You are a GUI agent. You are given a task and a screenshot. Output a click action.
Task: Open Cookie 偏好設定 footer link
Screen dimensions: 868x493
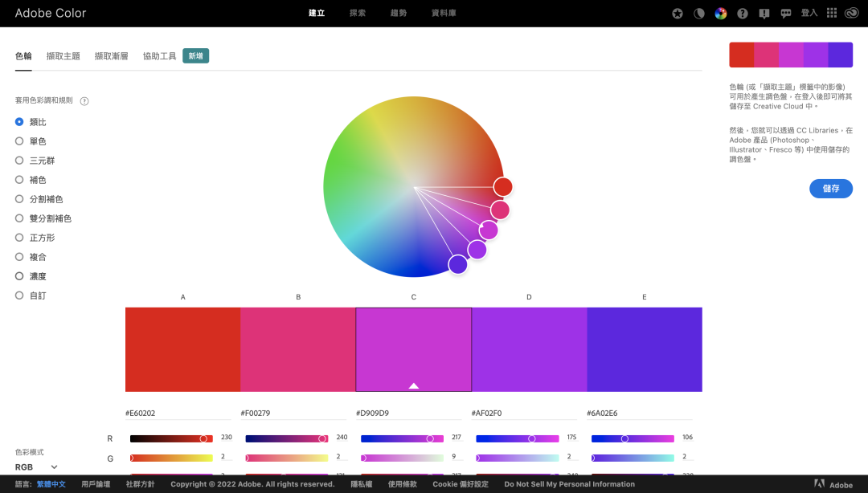click(461, 484)
